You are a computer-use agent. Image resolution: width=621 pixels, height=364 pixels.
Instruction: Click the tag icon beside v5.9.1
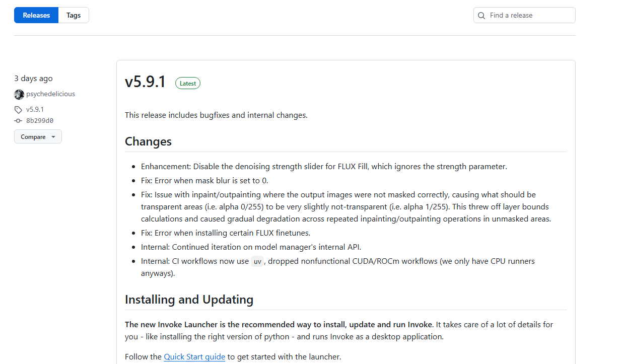(18, 110)
